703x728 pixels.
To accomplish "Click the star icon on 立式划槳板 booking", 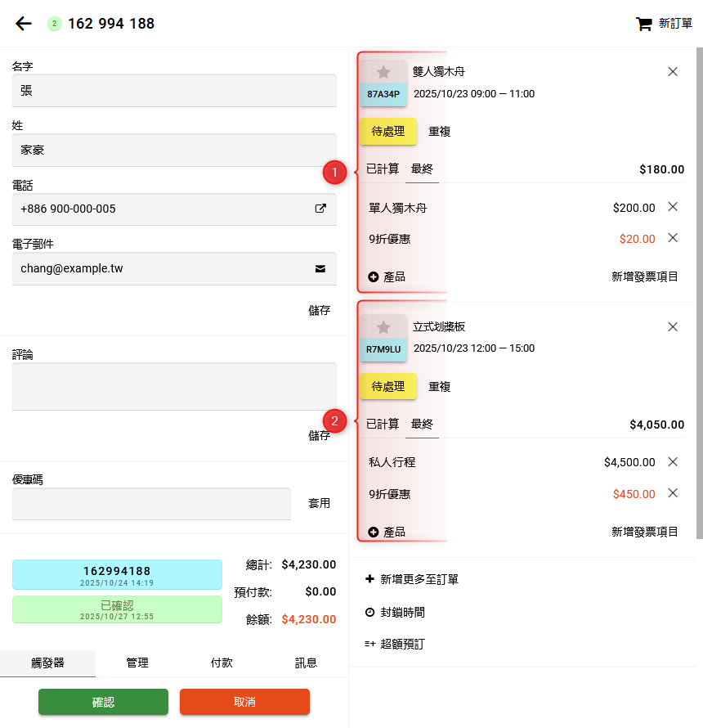I will click(383, 327).
